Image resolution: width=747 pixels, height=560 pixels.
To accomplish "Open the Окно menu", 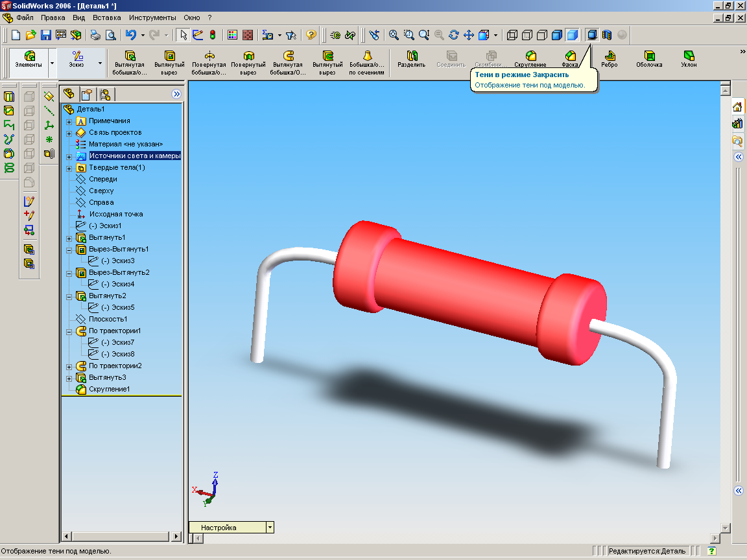I will coord(191,17).
